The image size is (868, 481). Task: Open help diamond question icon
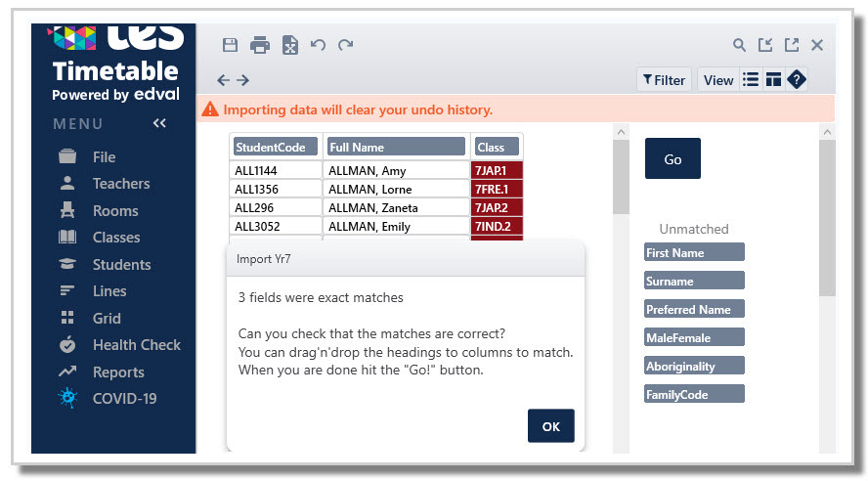(x=797, y=80)
